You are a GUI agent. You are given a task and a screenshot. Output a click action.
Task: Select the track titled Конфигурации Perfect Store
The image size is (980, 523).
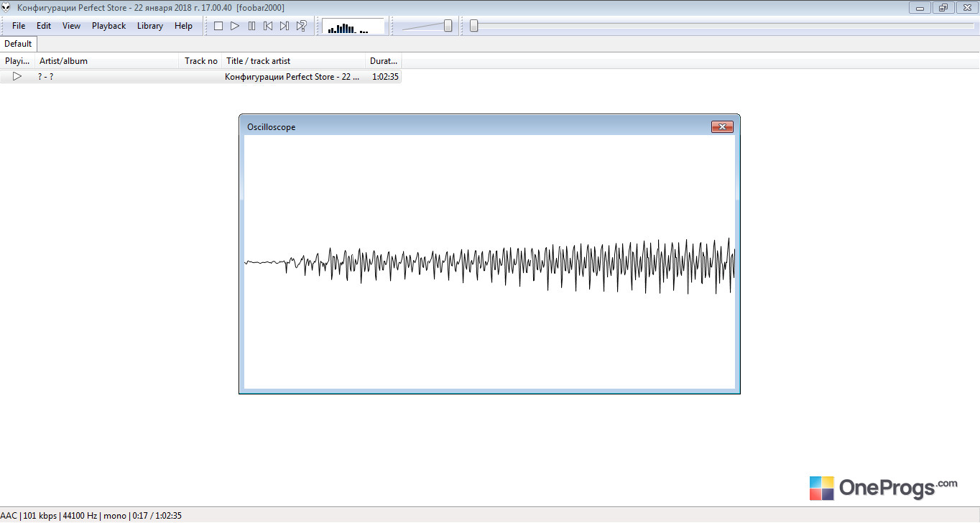[292, 76]
